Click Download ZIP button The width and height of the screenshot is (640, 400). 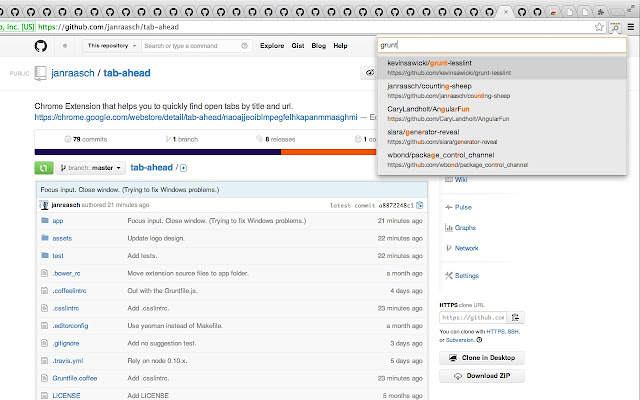point(482,376)
